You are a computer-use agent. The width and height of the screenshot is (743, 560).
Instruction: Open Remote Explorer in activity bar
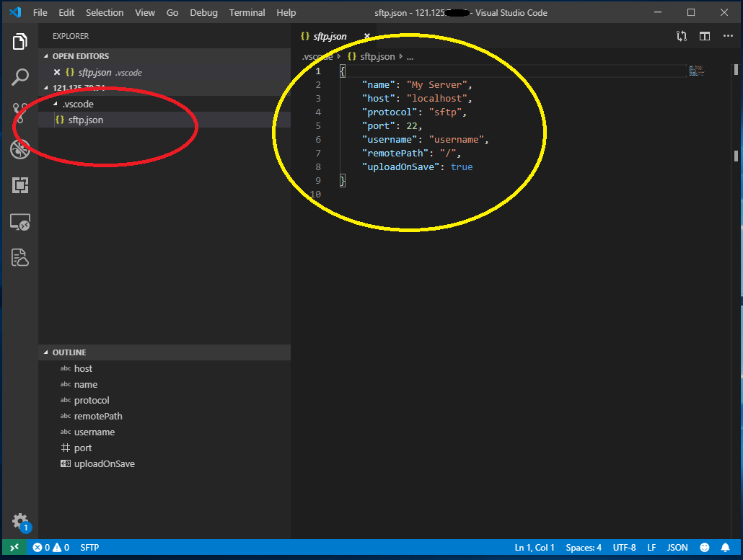click(x=20, y=221)
